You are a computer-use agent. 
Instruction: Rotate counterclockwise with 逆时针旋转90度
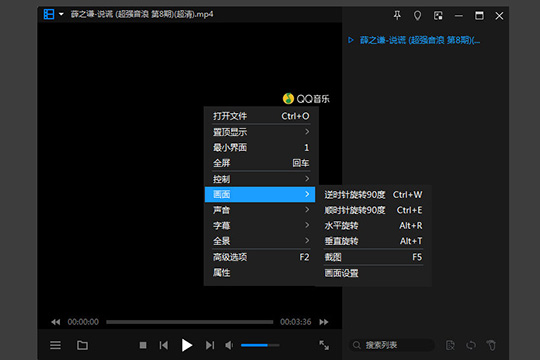pos(373,195)
